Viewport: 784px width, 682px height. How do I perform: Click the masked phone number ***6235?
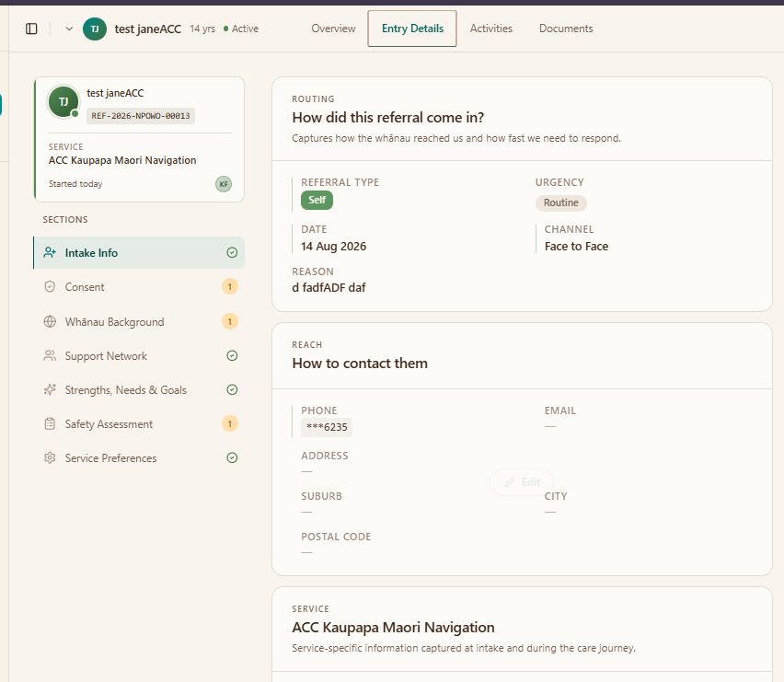327,427
